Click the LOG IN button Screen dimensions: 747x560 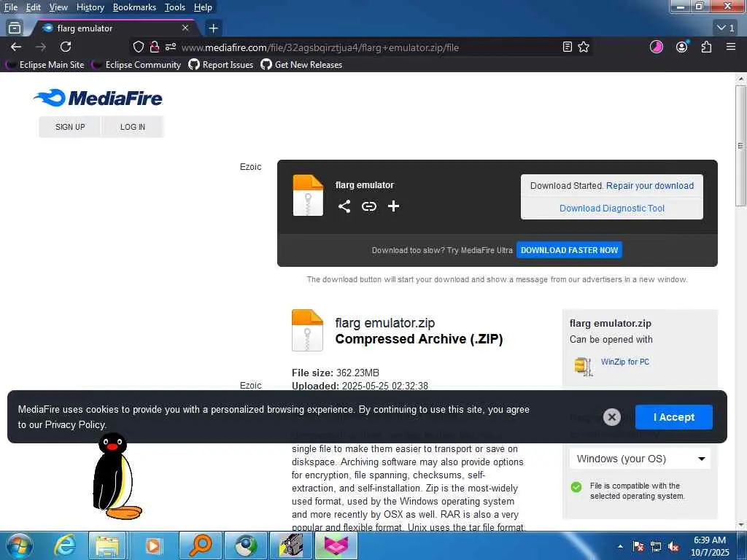(133, 127)
